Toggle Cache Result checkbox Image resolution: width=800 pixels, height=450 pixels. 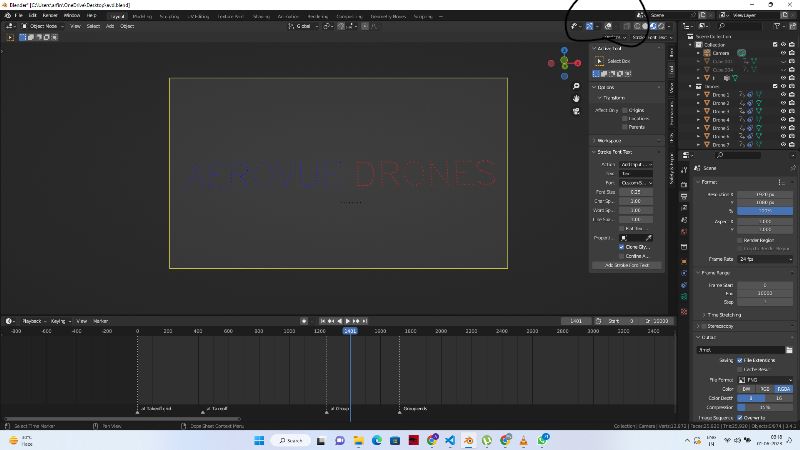(740, 369)
